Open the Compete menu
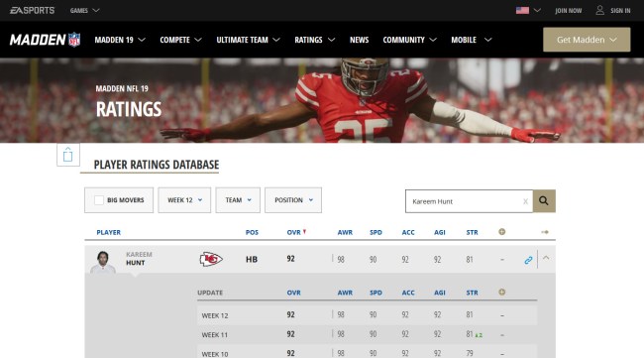Viewport: 644px width, 358px height. [180, 40]
